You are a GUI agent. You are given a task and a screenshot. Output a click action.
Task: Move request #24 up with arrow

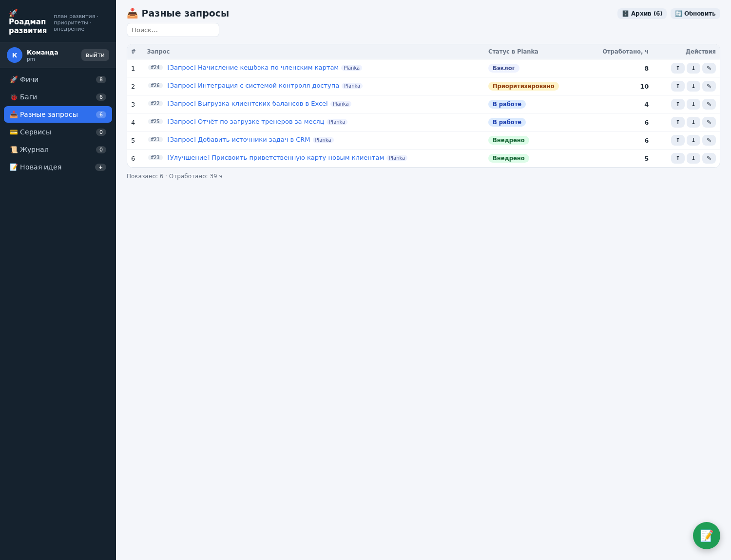(677, 68)
